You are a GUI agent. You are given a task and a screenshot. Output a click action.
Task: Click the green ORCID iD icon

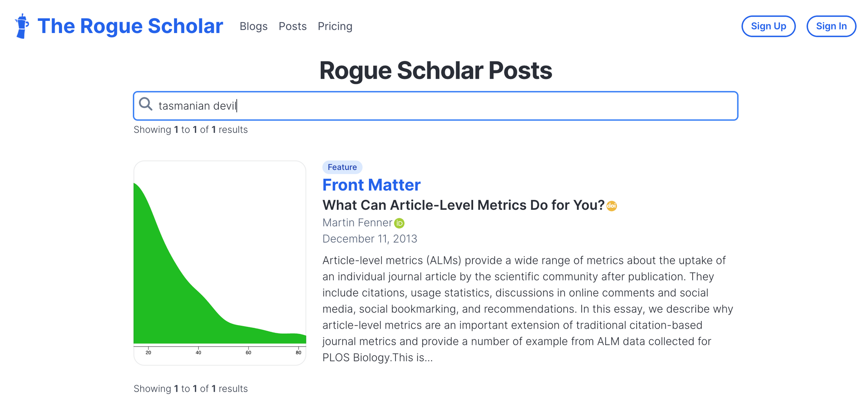point(399,223)
